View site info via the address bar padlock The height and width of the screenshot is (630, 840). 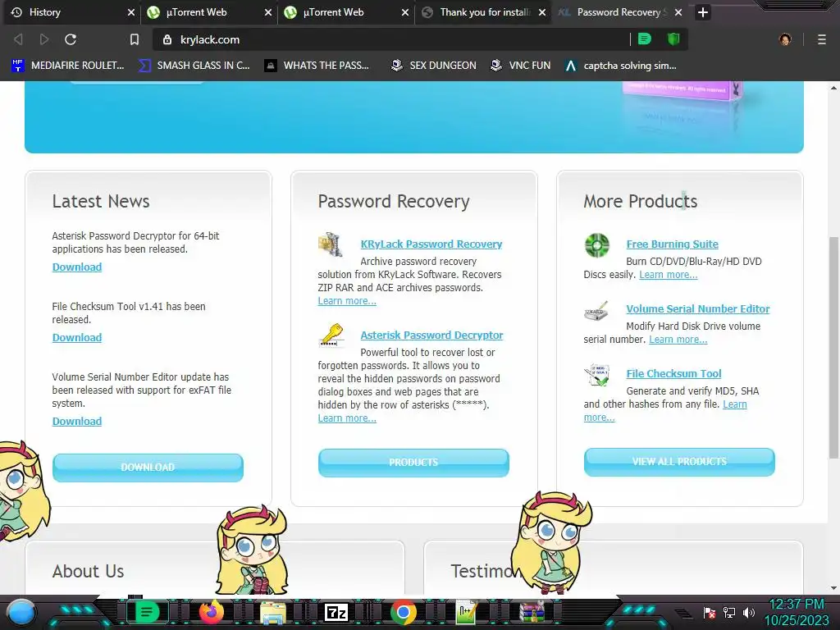[167, 39]
